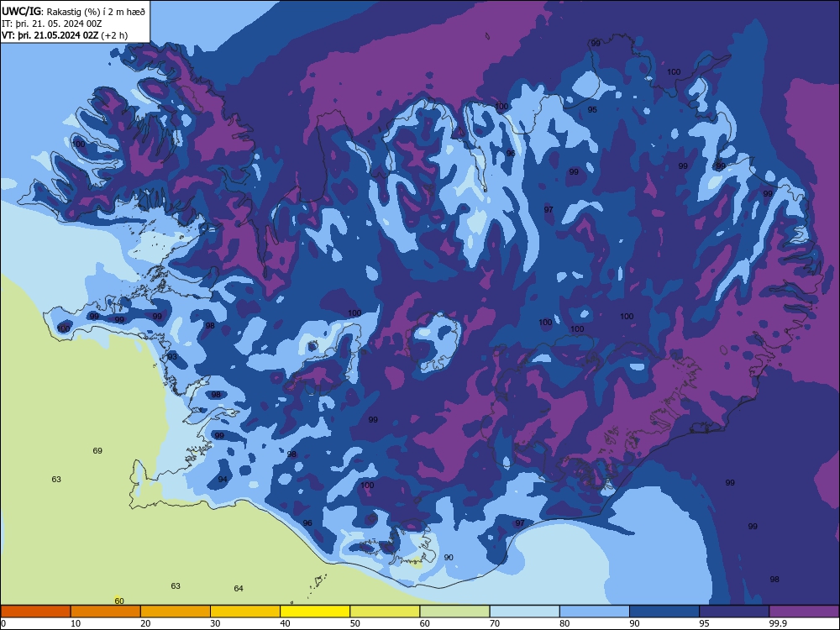Click the 'VT: þri. 21.05.2024 02Z (+2 h)' line
This screenshot has width=840, height=630.
pos(65,35)
